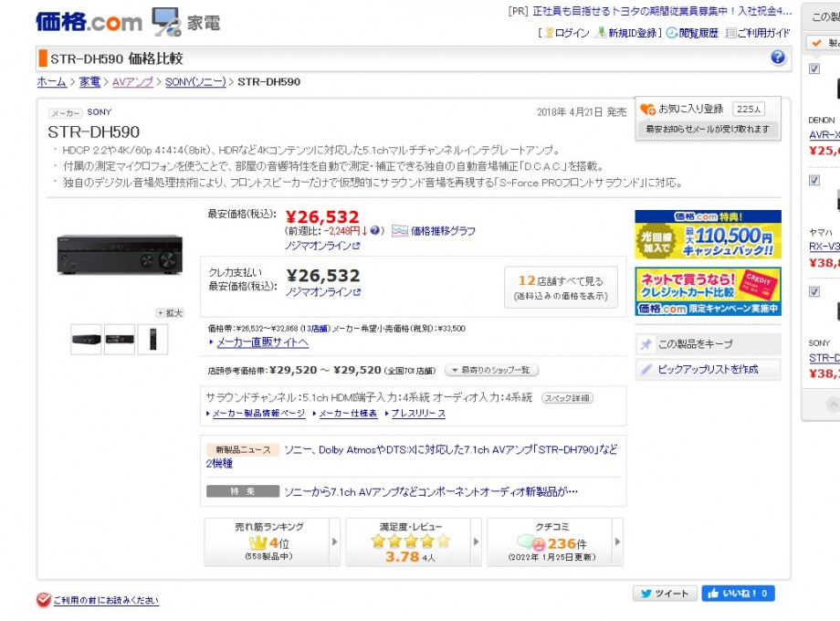Image resolution: width=840 pixels, height=621 pixels.
Task: Open ご利用ガイド user guide
Action: 758,33
